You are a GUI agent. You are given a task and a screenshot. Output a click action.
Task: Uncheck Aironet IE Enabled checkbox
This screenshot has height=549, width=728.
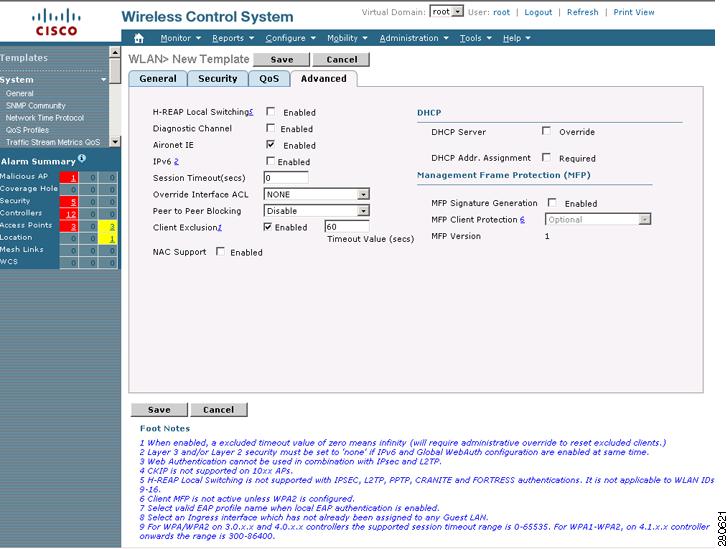(x=271, y=144)
